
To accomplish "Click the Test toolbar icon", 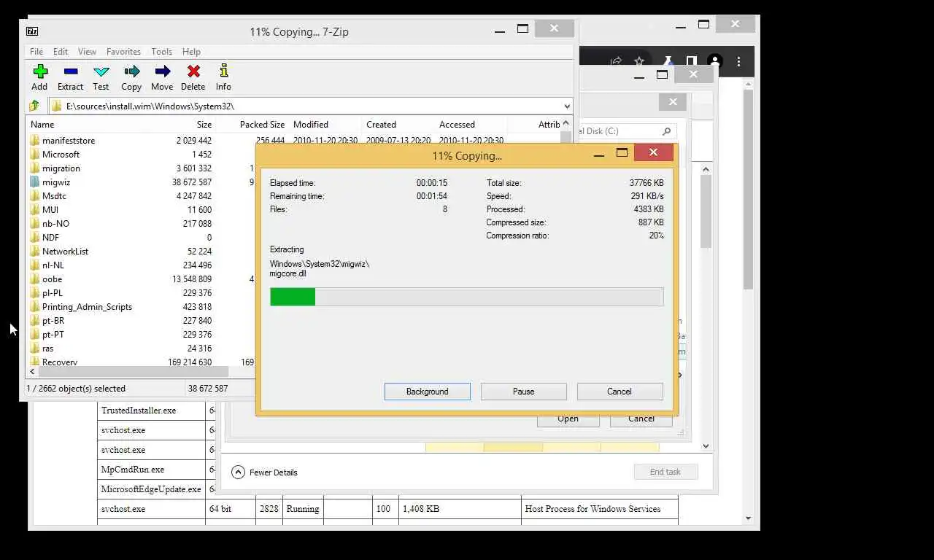I will click(101, 71).
